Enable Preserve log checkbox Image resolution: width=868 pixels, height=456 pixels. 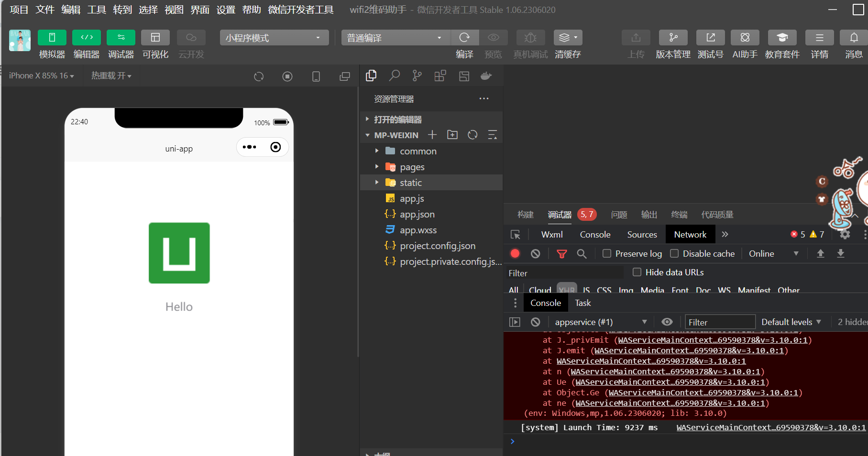tap(607, 253)
